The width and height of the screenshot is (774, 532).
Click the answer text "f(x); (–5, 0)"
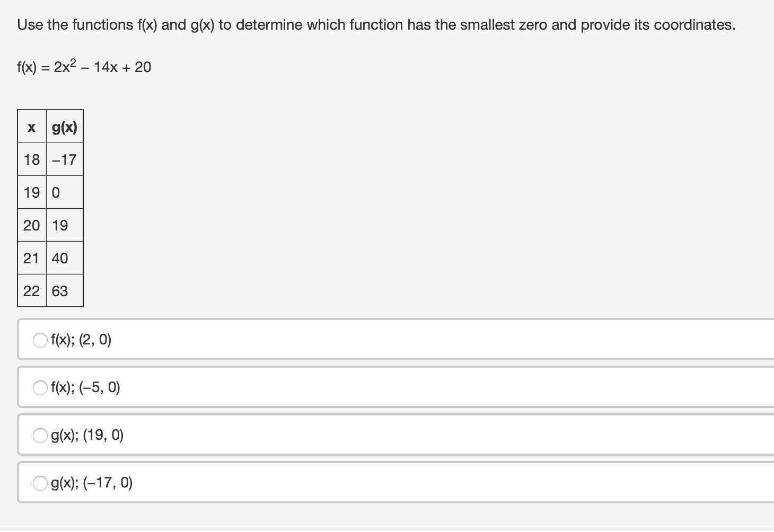pyautogui.click(x=85, y=387)
